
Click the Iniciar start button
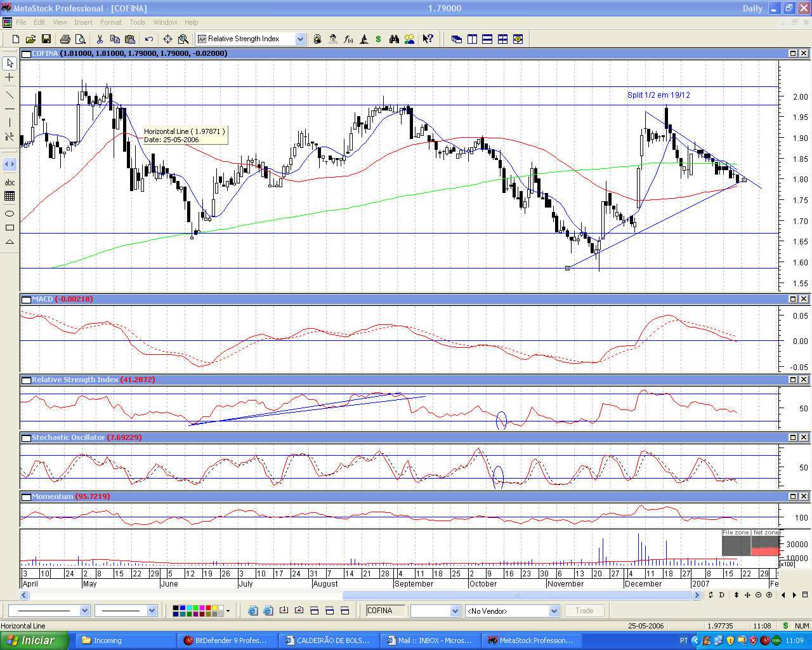(34, 640)
